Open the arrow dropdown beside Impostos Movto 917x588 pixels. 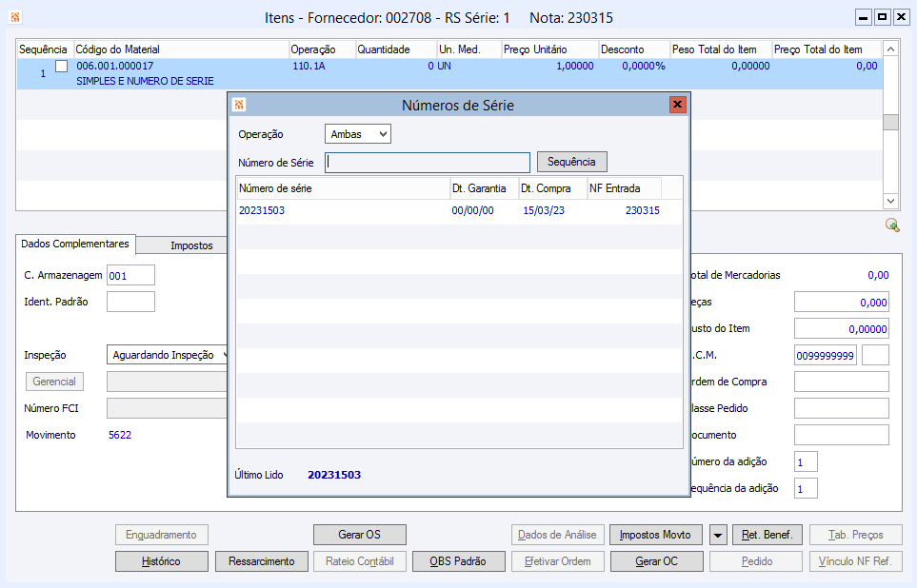[x=718, y=535]
